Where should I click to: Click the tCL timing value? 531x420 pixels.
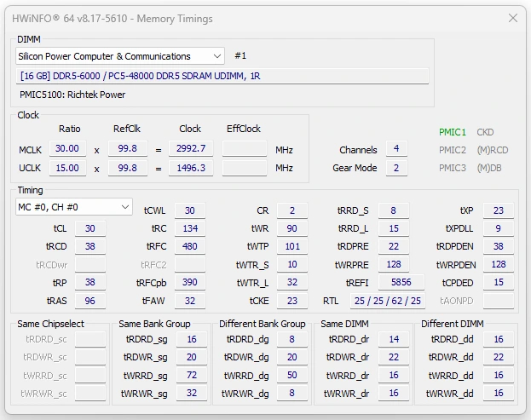(89, 228)
